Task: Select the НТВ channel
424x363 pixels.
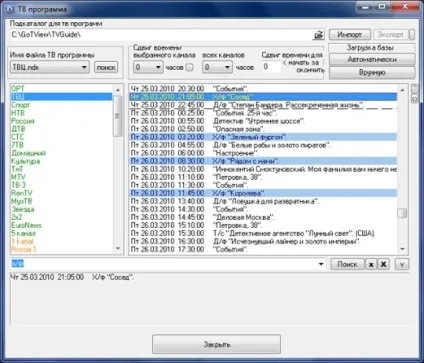Action: click(x=62, y=113)
